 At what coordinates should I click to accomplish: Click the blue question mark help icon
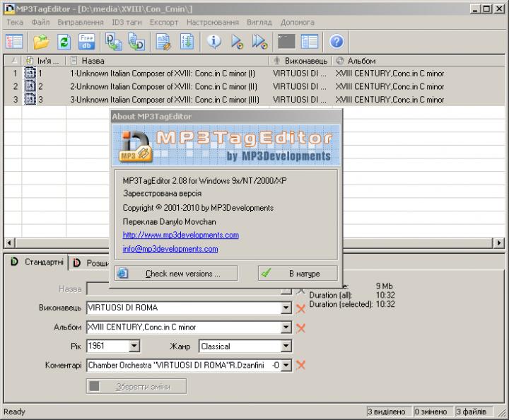tap(337, 42)
